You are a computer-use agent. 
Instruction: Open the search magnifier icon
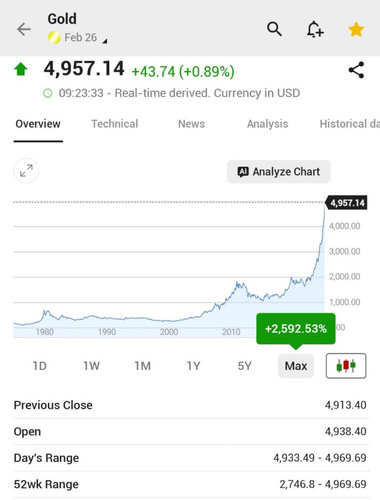click(274, 29)
